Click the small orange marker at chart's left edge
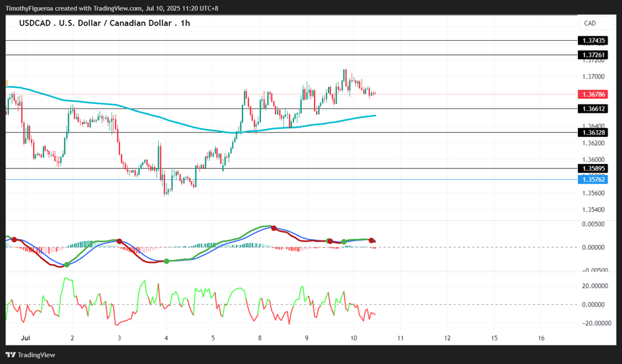The height and width of the screenshot is (364, 622). click(x=7, y=83)
